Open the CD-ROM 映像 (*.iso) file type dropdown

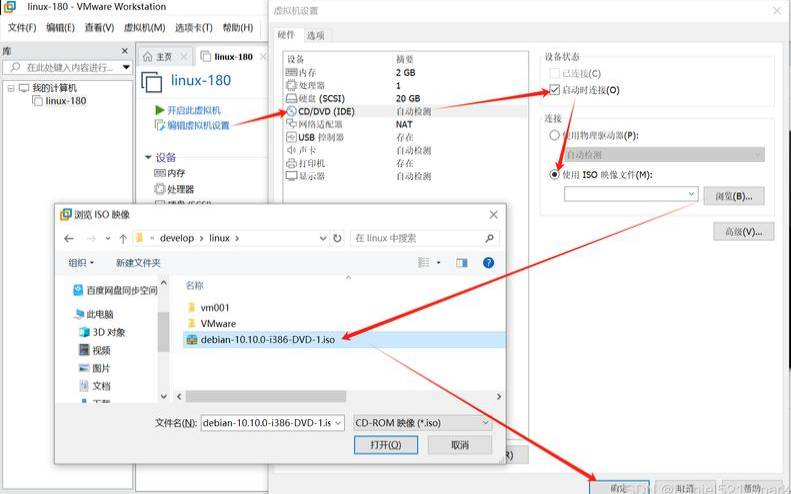(x=422, y=423)
